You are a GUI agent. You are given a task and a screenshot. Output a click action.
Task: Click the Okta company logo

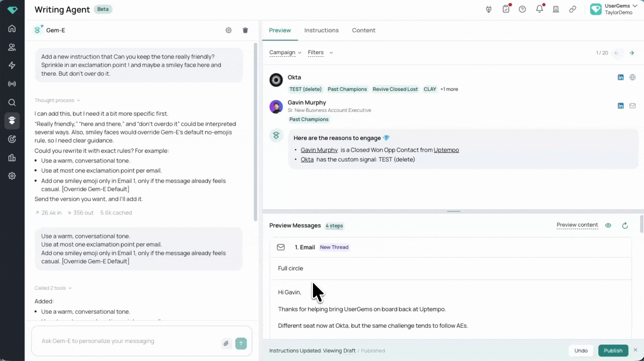coord(276,80)
